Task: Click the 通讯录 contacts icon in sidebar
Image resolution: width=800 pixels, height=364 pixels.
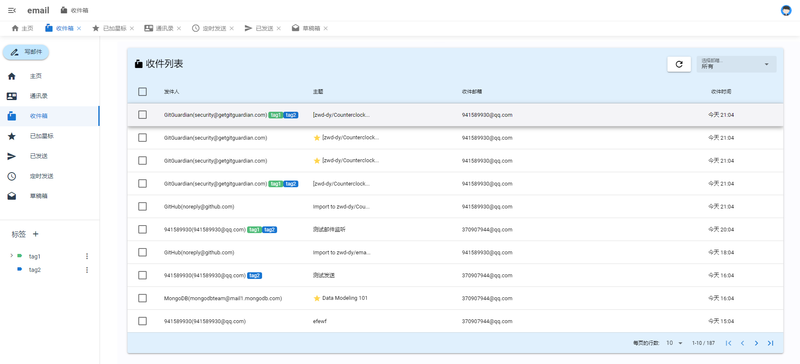Action: point(12,96)
